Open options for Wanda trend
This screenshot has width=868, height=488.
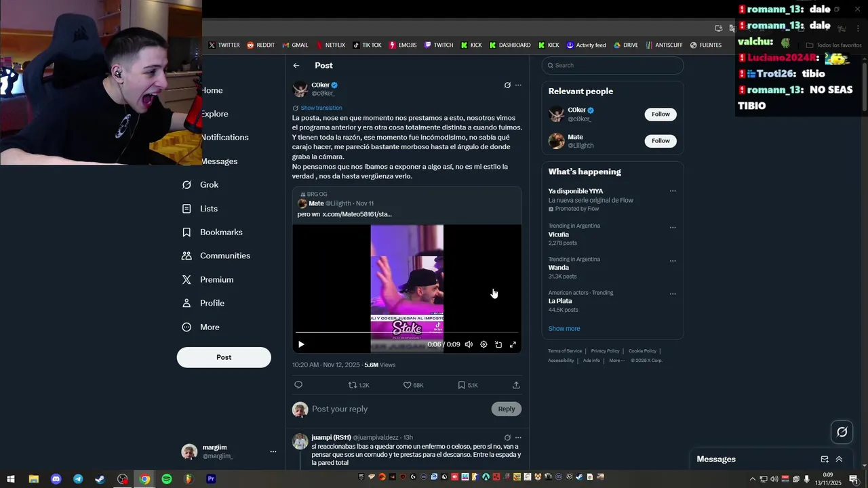673,261
